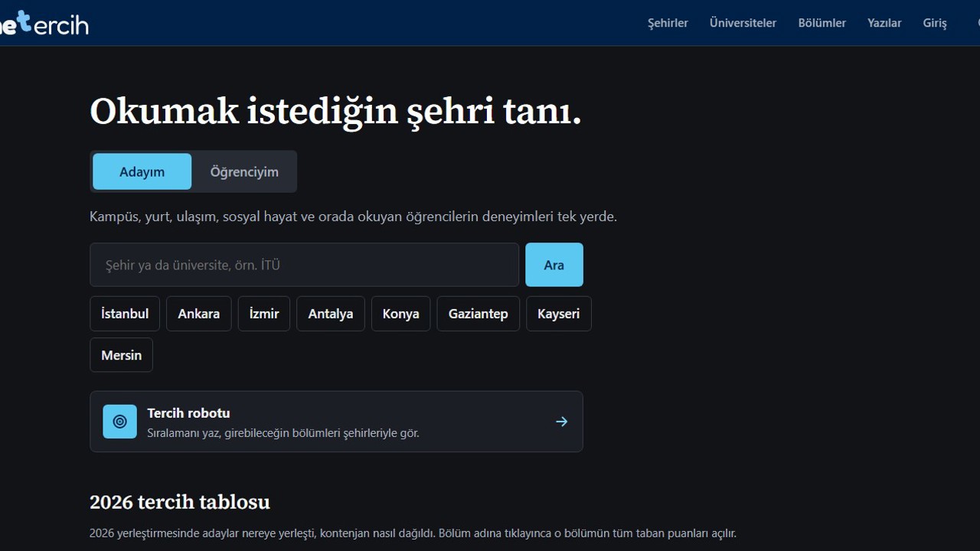Click the '2026 tercih tablosu' heading
This screenshot has height=551, width=980.
coord(180,502)
